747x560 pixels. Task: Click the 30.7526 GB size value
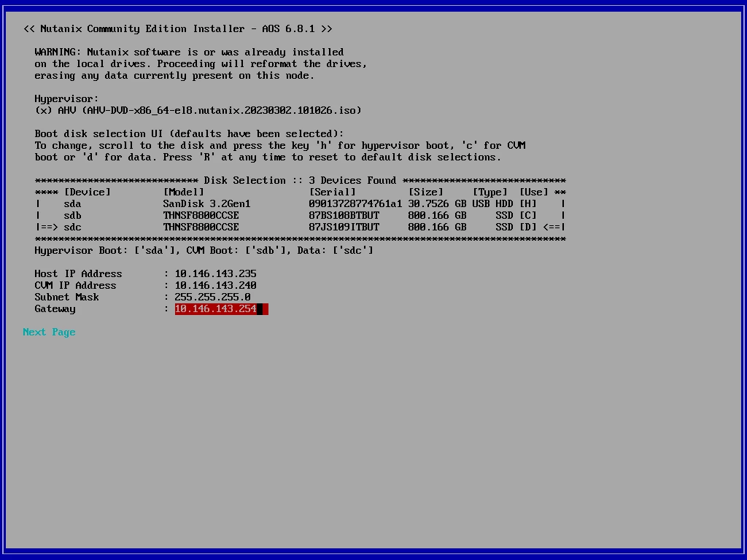coord(437,204)
